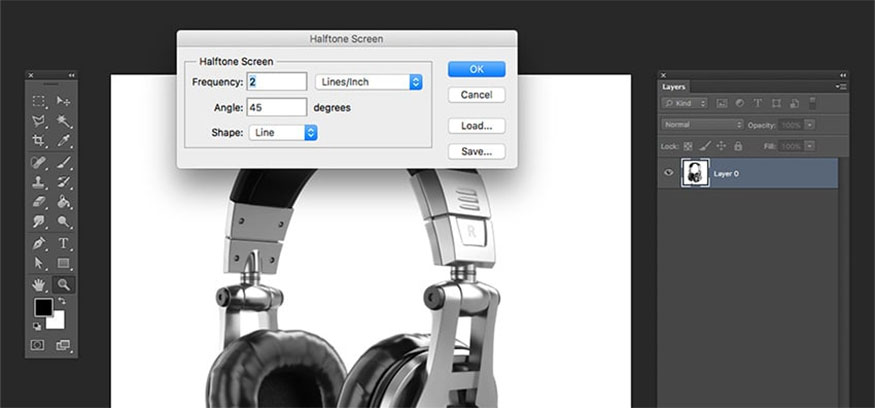Collapse the Layers panel with double arrows
The width and height of the screenshot is (875, 408).
click(x=843, y=75)
